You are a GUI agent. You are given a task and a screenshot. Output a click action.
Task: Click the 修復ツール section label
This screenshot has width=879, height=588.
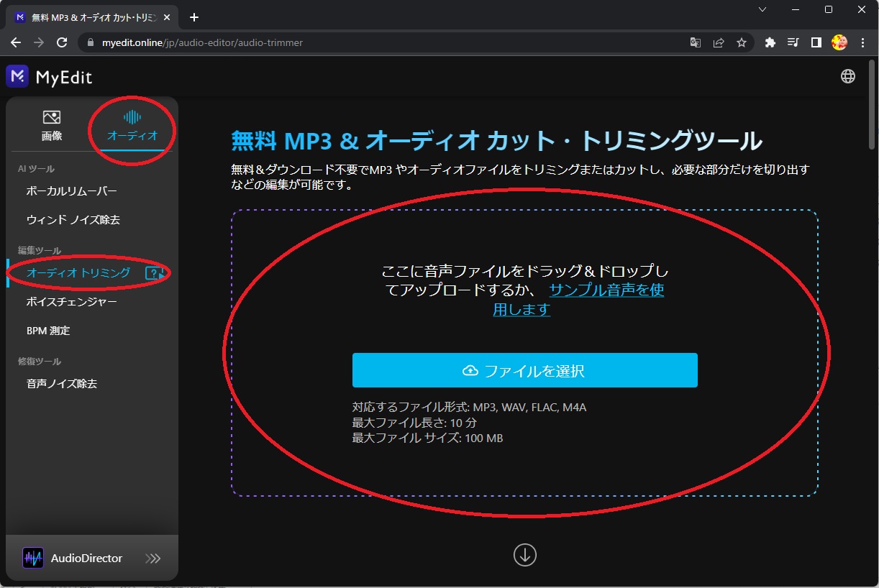(40, 362)
